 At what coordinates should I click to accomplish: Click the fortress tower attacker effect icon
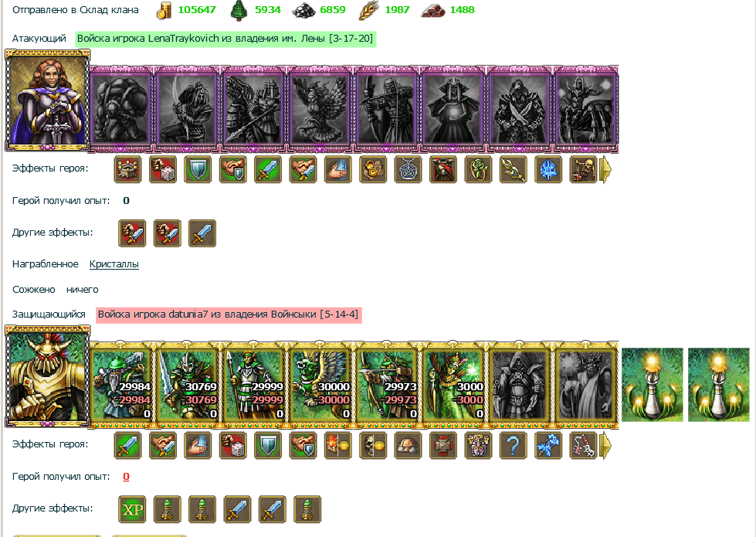tap(127, 170)
